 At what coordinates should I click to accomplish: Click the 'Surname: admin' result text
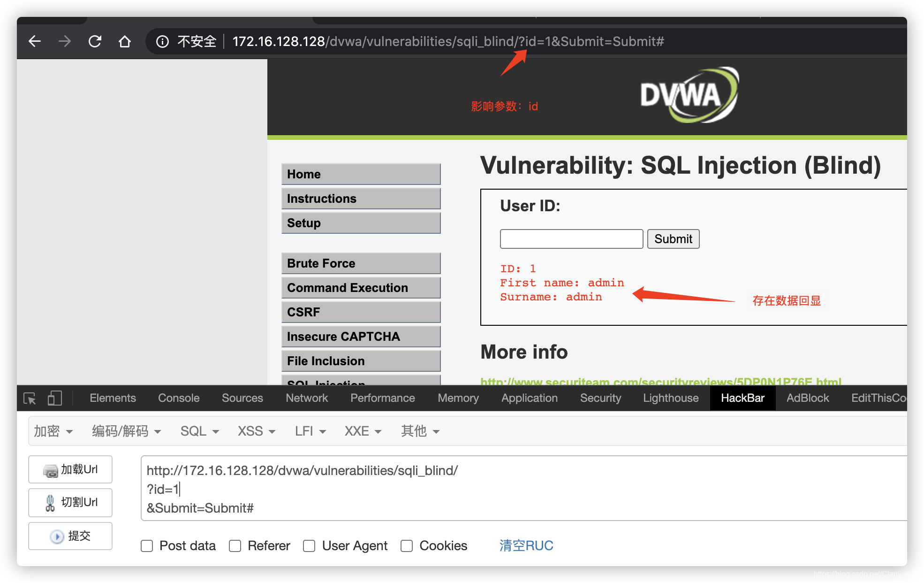(551, 297)
